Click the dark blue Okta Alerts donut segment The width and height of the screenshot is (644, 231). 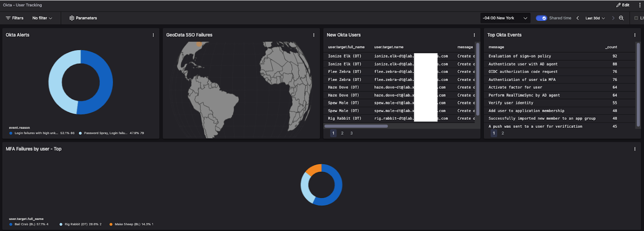coord(106,82)
